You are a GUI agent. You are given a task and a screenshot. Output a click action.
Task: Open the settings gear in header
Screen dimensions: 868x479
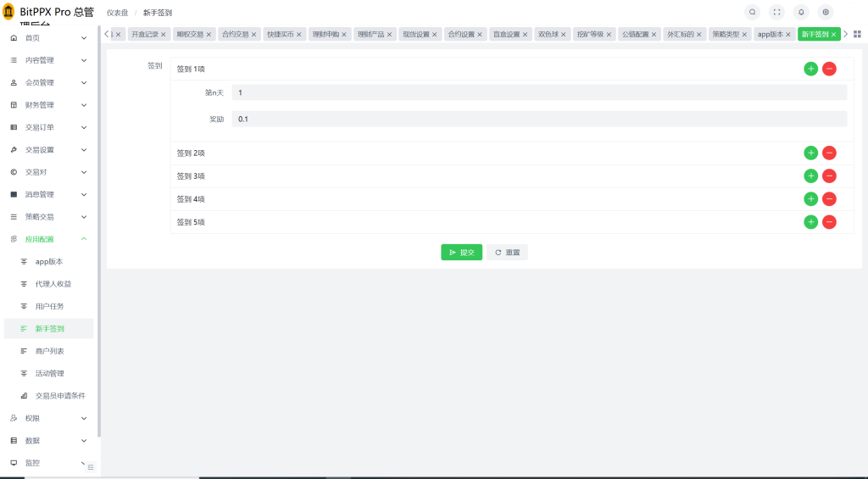coord(826,12)
